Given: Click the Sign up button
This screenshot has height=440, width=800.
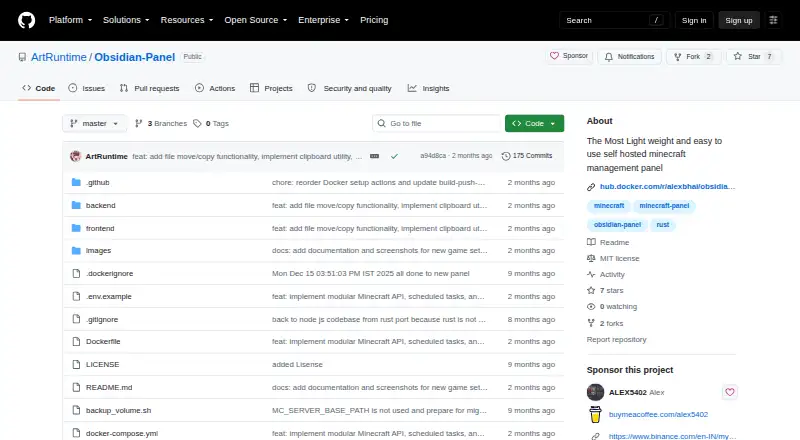Looking at the screenshot, I should point(739,20).
